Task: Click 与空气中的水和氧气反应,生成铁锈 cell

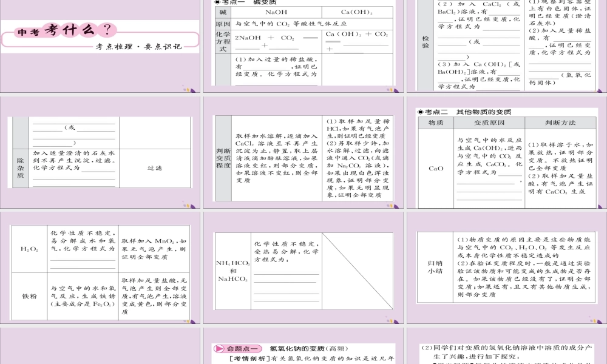Action: coord(83,296)
